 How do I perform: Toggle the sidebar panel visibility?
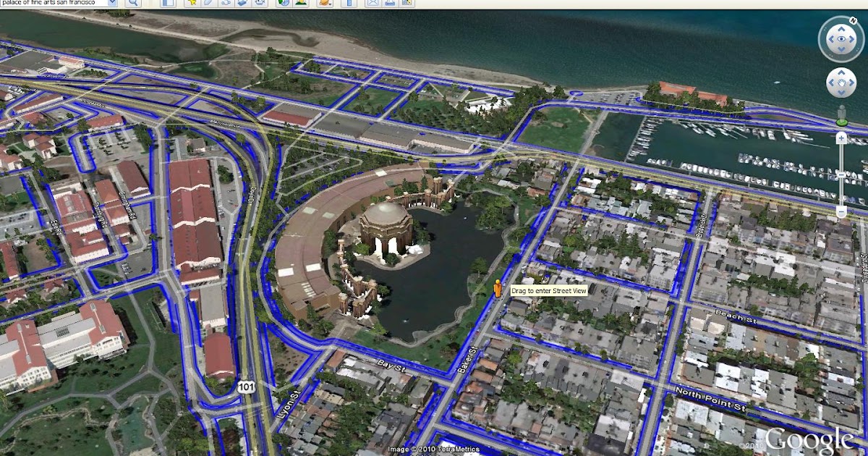point(169,3)
